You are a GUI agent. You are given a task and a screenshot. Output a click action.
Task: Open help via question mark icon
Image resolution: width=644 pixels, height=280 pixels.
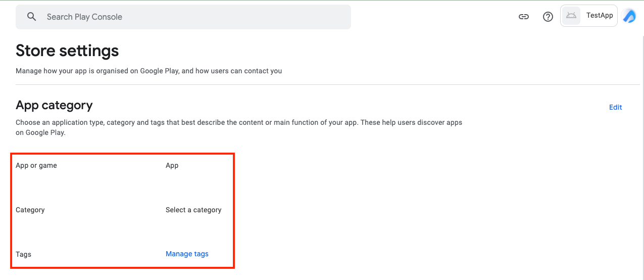pyautogui.click(x=548, y=17)
